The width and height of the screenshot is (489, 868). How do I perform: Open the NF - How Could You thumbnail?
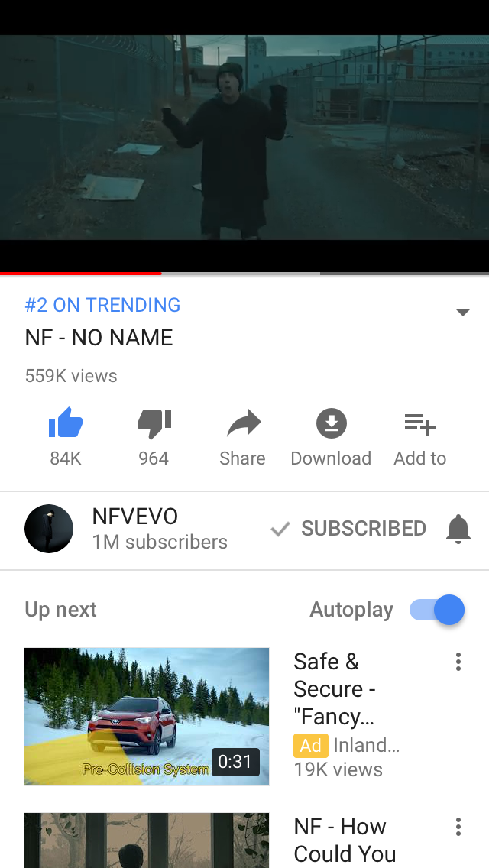click(x=147, y=840)
